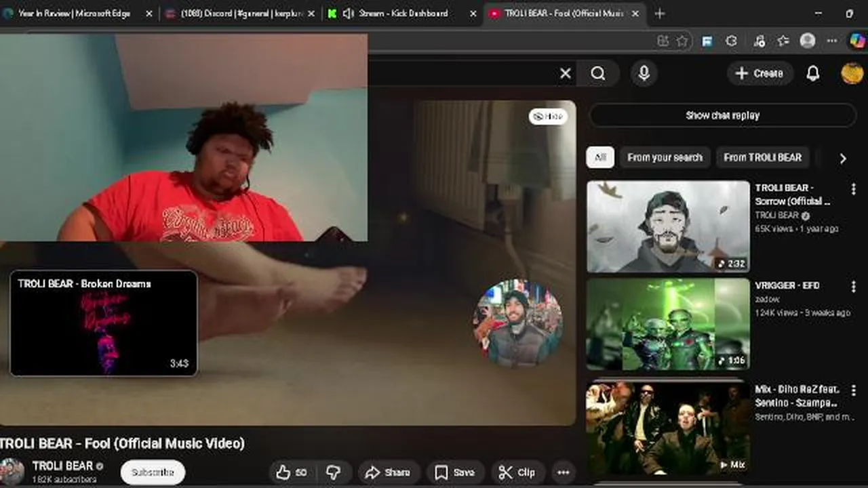
Task: Select the All filter chip
Action: 600,157
